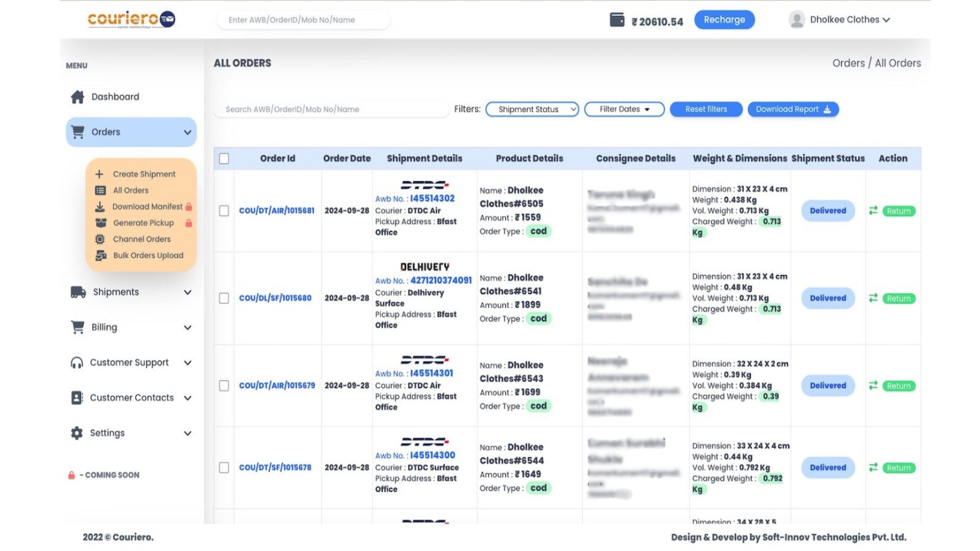Click the exchange arrows icon for order 1015681
Image resolution: width=980 pixels, height=551 pixels.
pos(873,211)
